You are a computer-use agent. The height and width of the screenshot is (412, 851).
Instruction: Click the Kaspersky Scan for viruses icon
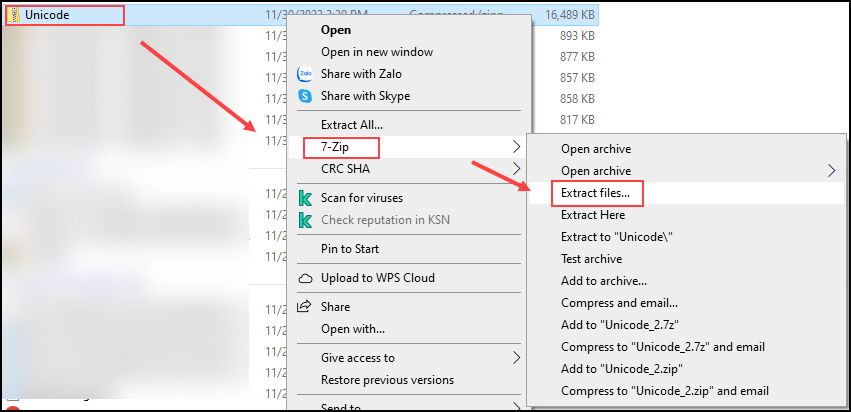coord(306,198)
